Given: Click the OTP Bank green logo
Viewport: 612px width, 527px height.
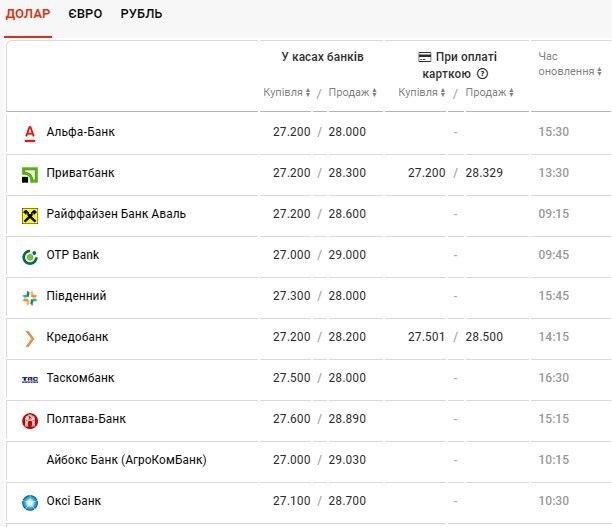Looking at the screenshot, I should [29, 256].
